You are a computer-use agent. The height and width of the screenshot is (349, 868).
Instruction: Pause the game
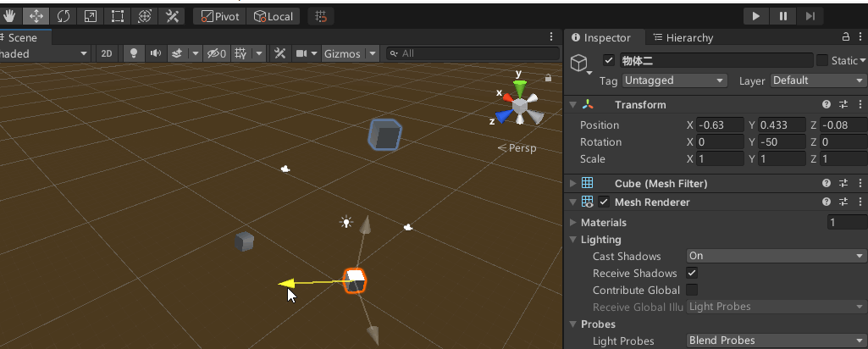782,16
